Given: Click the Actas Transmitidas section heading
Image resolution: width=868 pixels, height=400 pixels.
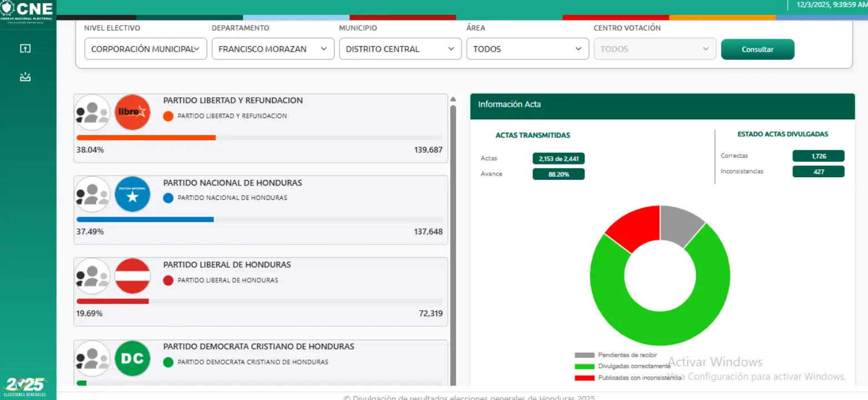Looking at the screenshot, I should pos(534,135).
